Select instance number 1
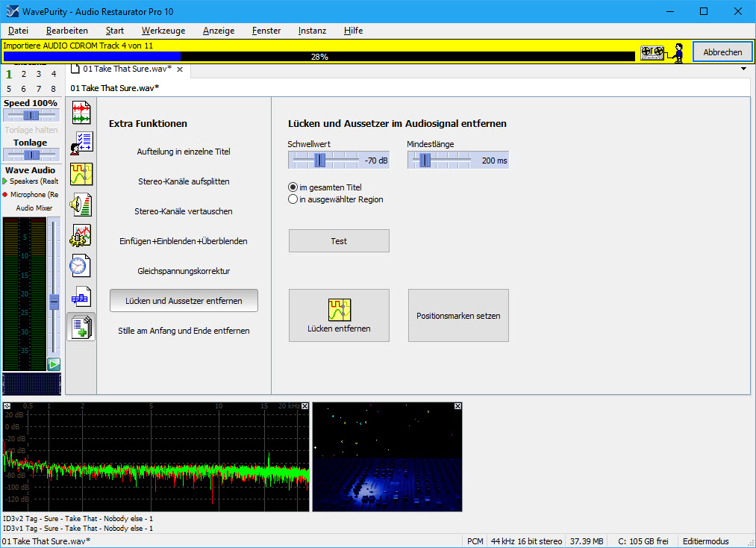This screenshot has height=548, width=756. (9, 75)
